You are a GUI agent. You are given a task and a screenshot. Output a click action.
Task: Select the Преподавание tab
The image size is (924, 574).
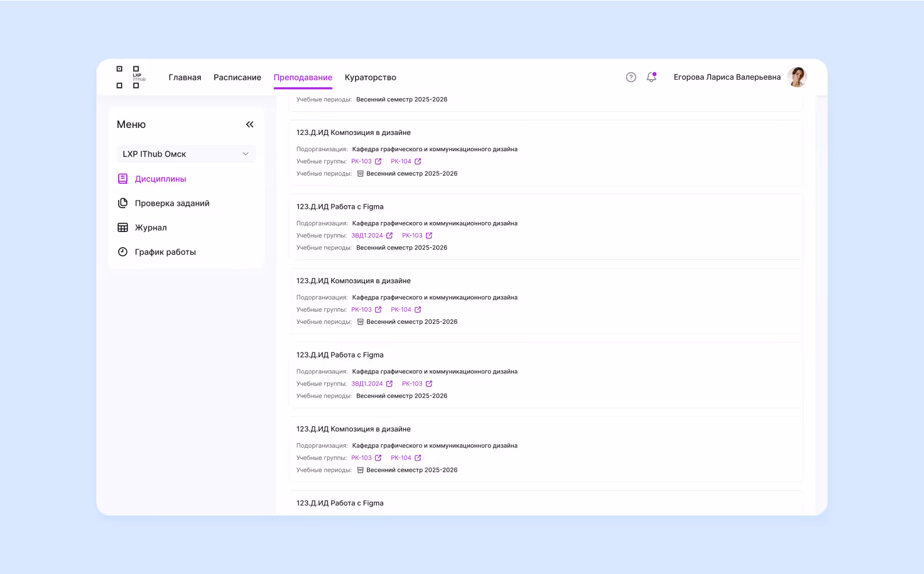[x=303, y=77]
